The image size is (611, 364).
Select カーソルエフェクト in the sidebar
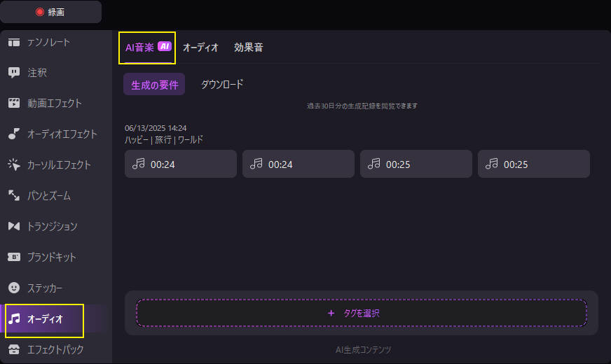(59, 164)
